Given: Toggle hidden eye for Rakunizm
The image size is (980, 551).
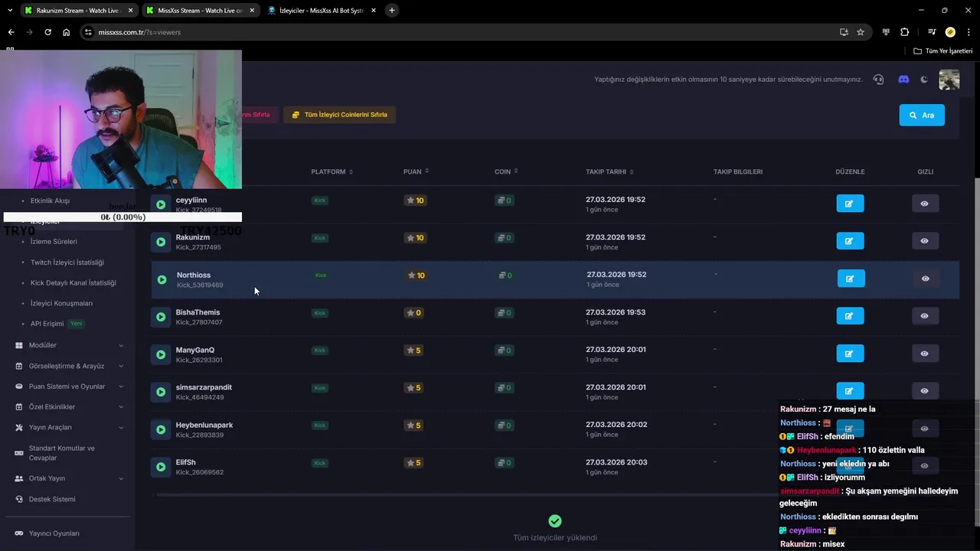Looking at the screenshot, I should (x=925, y=241).
